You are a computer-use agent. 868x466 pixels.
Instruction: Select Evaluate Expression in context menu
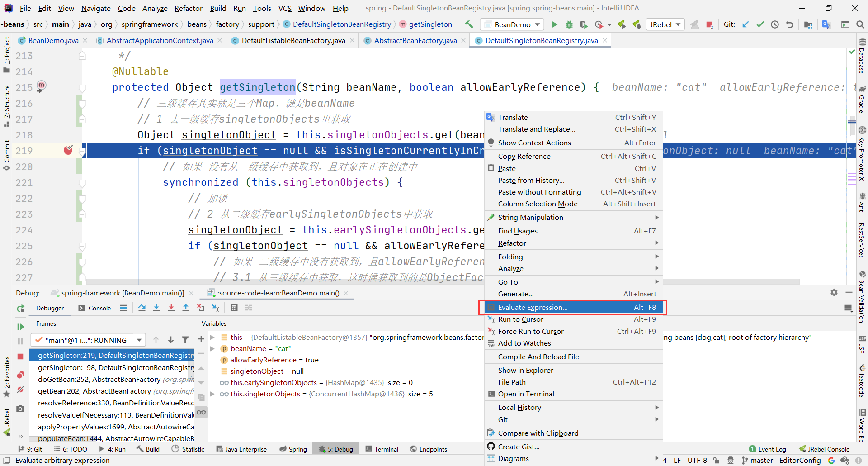click(573, 307)
